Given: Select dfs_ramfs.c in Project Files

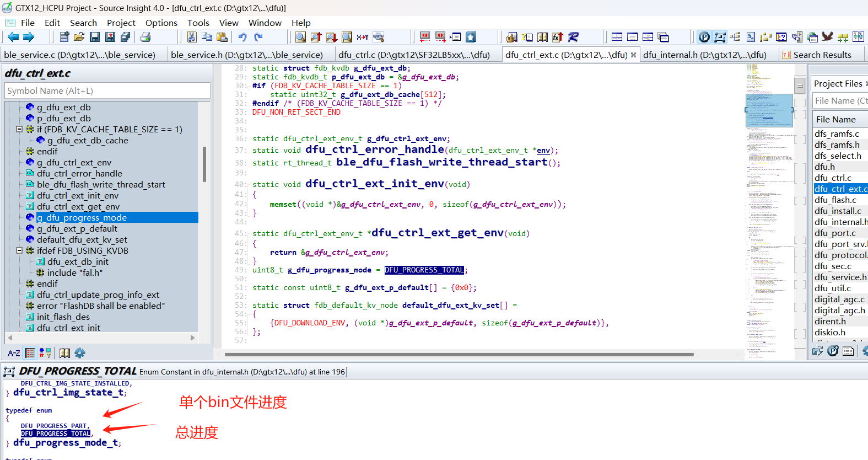Looking at the screenshot, I should tap(837, 133).
